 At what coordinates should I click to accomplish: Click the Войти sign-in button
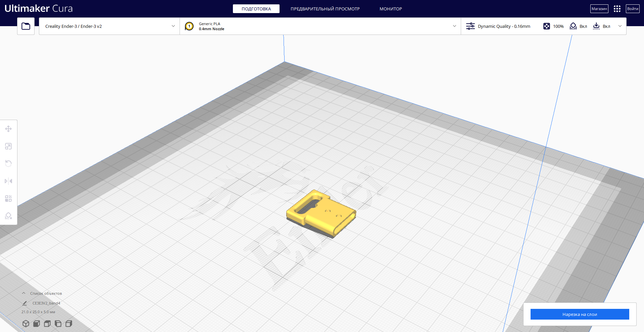[x=633, y=9]
